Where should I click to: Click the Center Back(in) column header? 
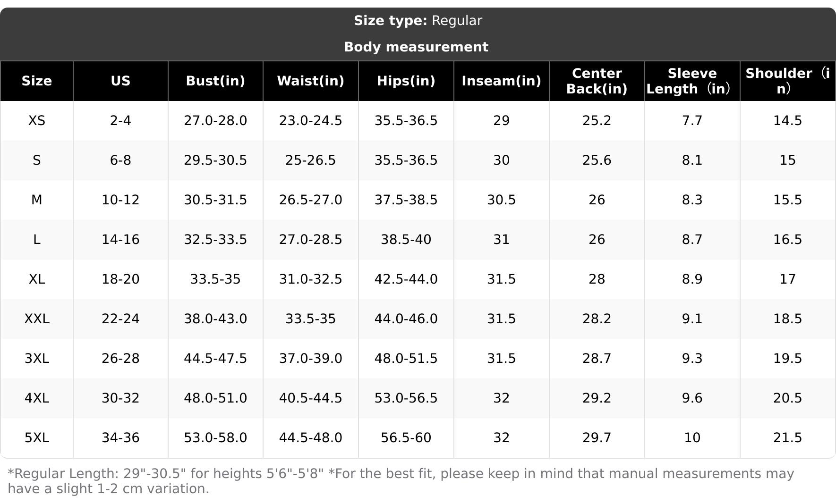[597, 81]
